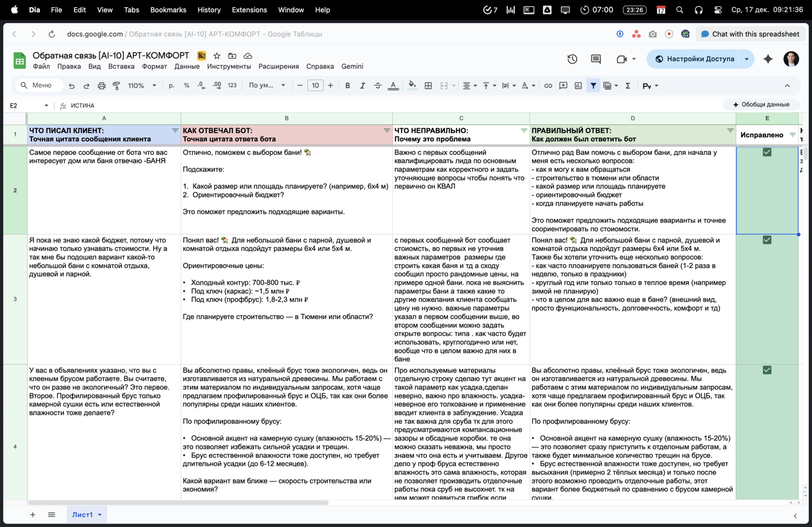Open the Лист1 sheet tab menu arrow
Viewport: 812px width, 527px height.
[100, 515]
